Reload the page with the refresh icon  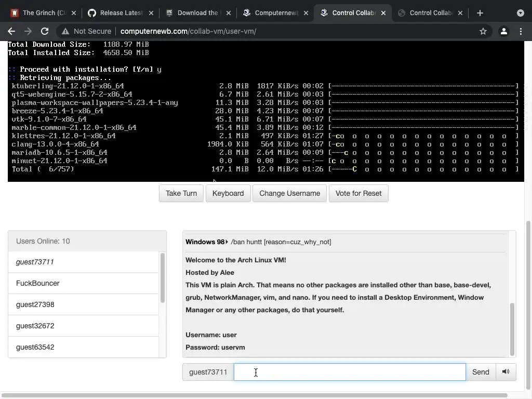pos(45,31)
